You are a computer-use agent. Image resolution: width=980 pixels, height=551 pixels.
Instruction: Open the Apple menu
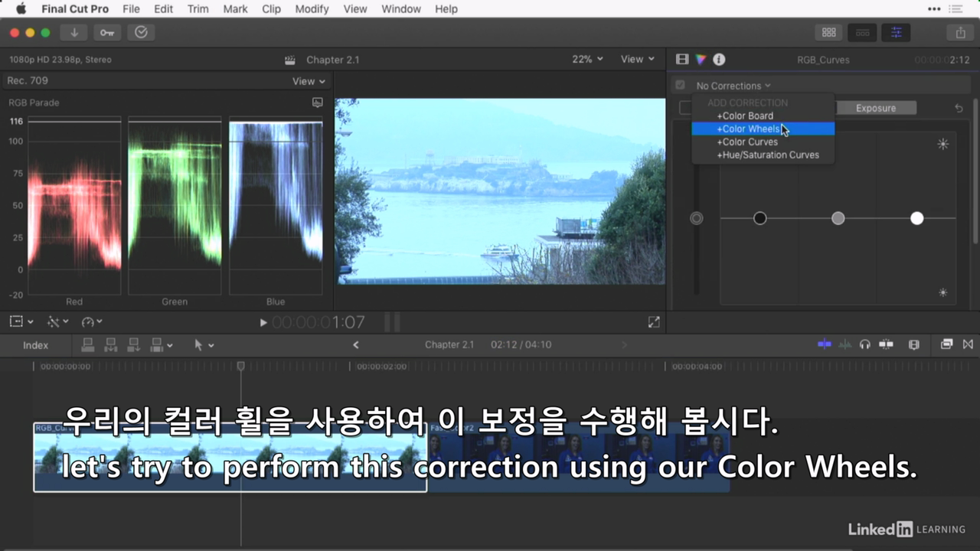(x=21, y=9)
